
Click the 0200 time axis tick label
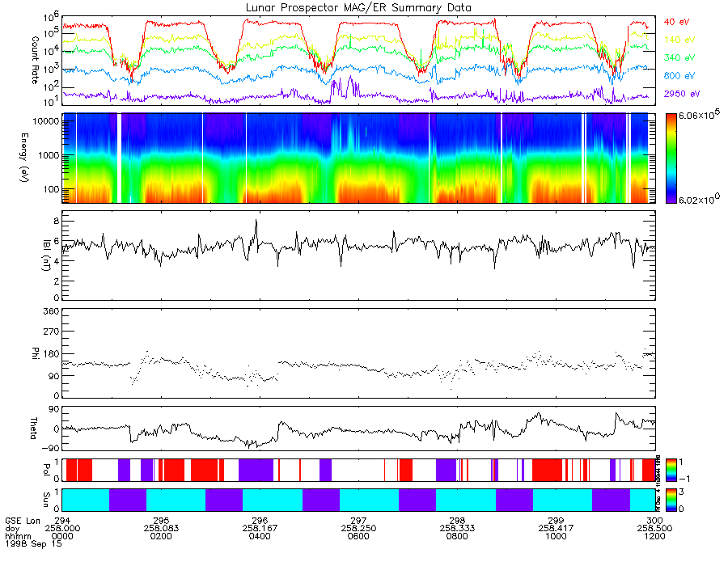pos(161,536)
